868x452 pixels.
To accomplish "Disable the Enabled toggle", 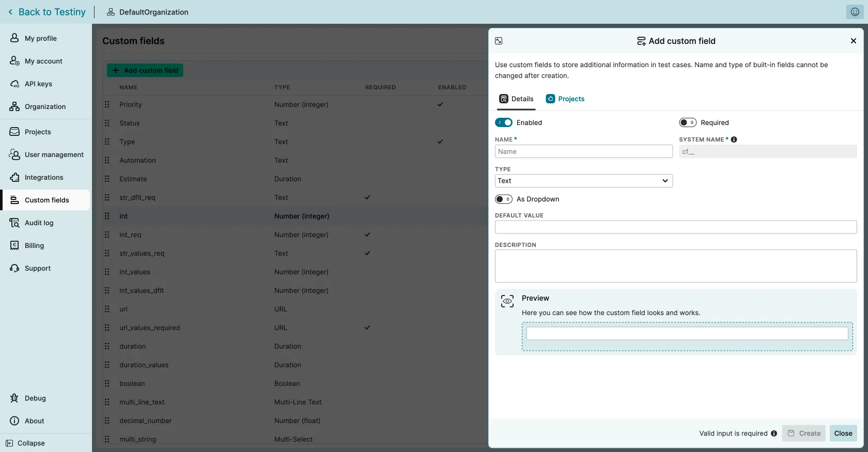I will tap(504, 122).
